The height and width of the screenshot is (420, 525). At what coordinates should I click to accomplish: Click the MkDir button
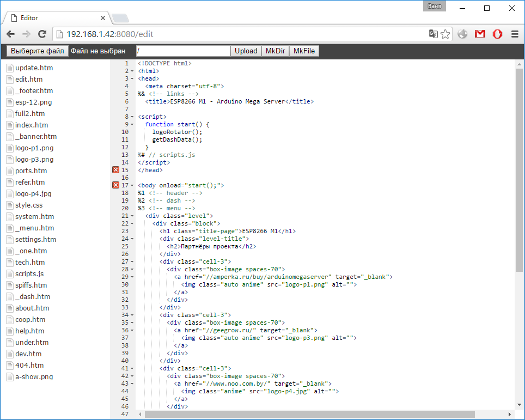pyautogui.click(x=275, y=51)
